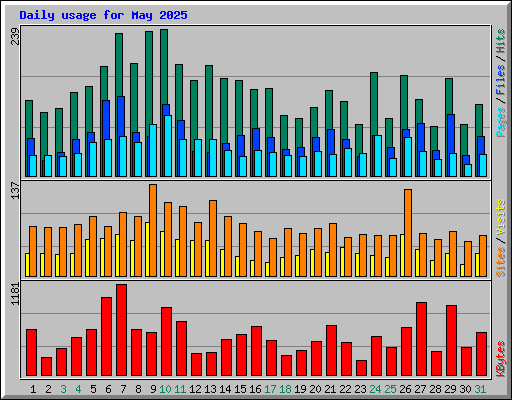This screenshot has height=400, width=512.
Task: Click the 'Daily usage for May 2025' title
Action: pyautogui.click(x=103, y=15)
